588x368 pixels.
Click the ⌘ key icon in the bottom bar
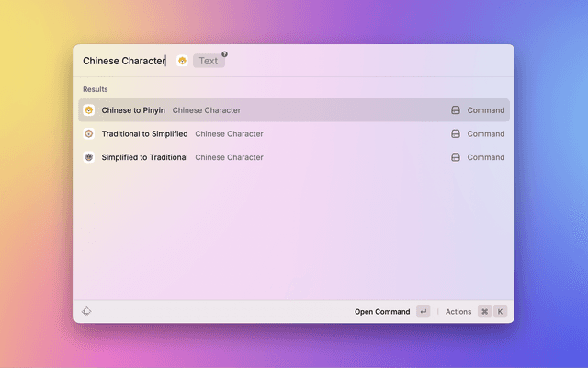tap(484, 312)
